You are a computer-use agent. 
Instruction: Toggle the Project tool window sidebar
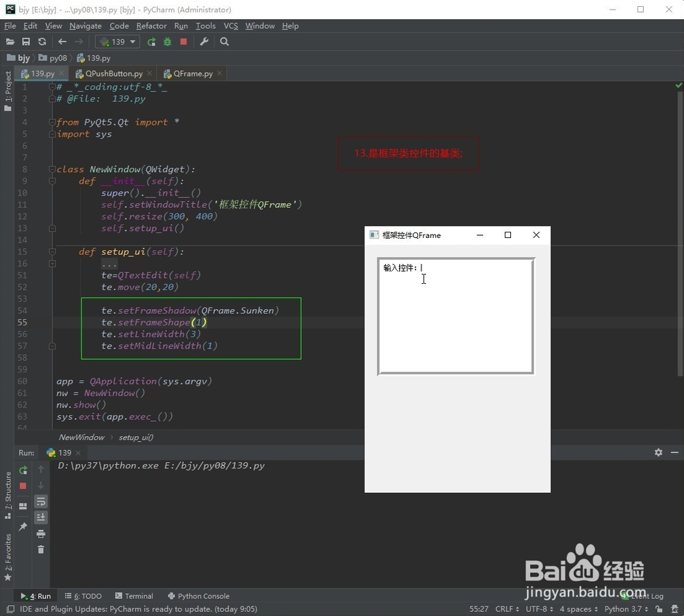pyautogui.click(x=8, y=91)
